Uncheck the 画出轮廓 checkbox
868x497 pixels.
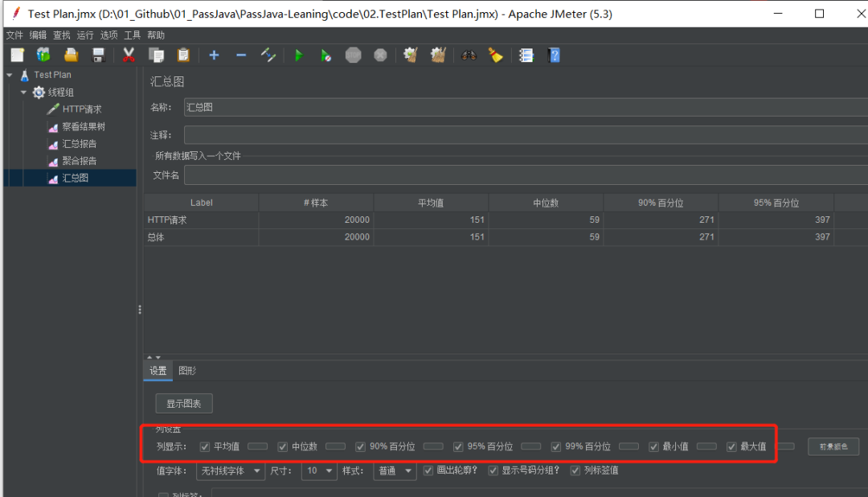428,470
